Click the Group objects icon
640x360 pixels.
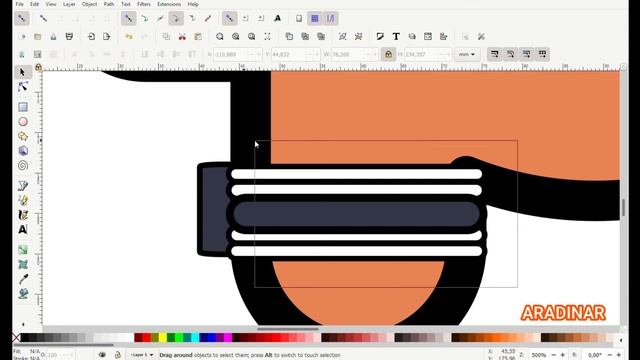[342, 37]
